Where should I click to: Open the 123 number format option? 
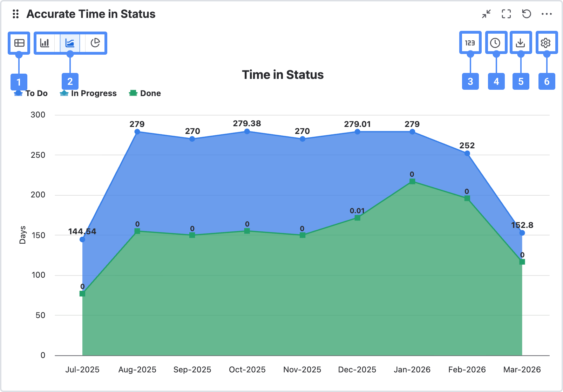470,43
